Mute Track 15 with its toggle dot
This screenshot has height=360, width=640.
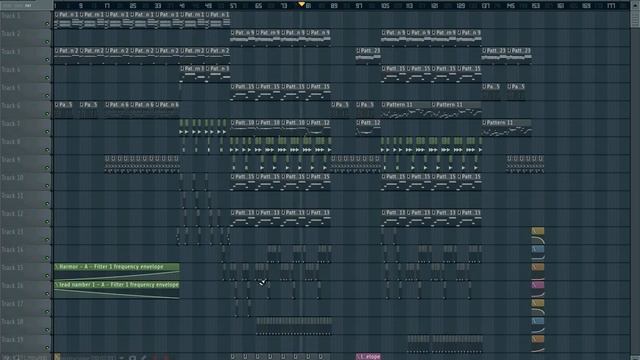47,276
